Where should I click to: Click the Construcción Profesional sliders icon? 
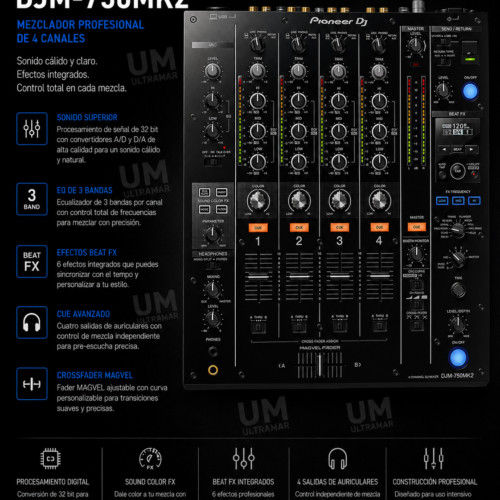(x=433, y=459)
